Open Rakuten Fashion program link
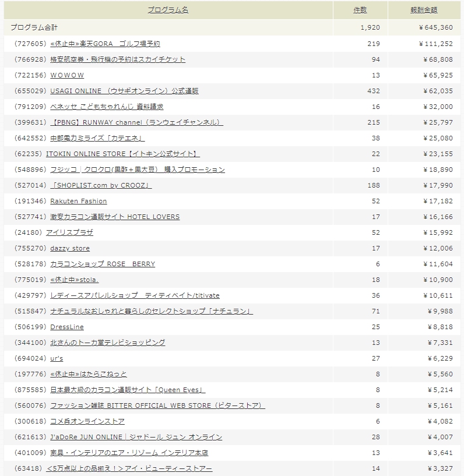Image resolution: width=464 pixels, height=476 pixels. point(79,201)
